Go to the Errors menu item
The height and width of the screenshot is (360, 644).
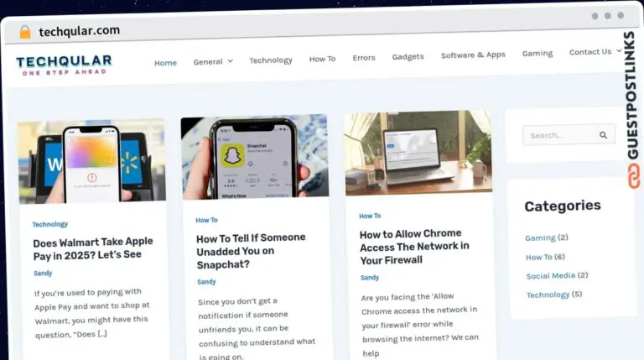coord(364,58)
